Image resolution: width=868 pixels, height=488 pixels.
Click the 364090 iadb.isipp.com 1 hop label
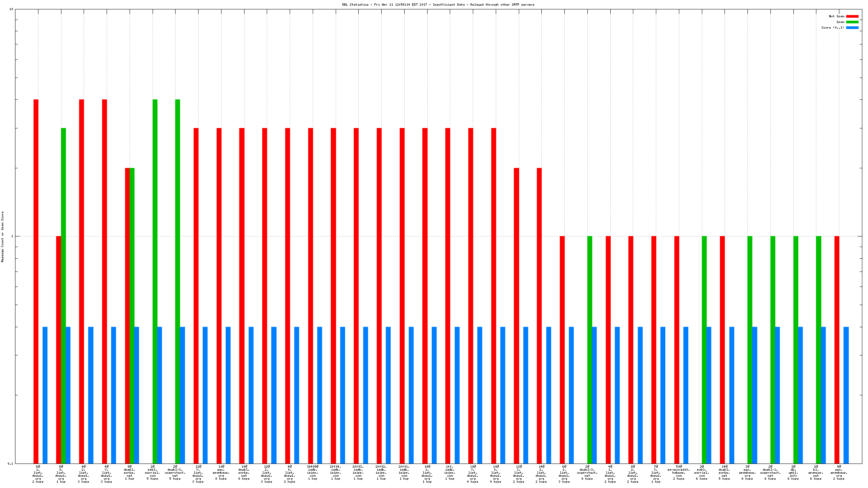313,473
